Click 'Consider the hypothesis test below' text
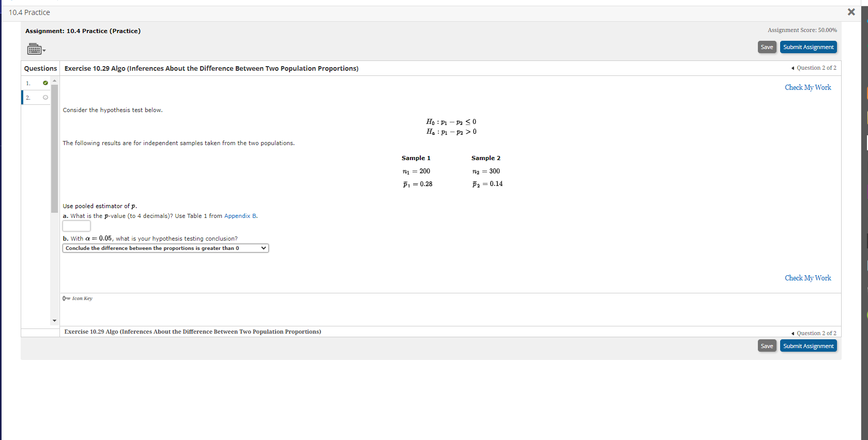This screenshot has height=440, width=868. [x=113, y=110]
